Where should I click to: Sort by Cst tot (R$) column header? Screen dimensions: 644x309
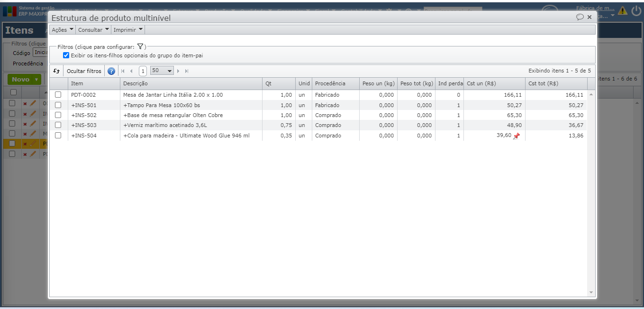[x=556, y=83]
